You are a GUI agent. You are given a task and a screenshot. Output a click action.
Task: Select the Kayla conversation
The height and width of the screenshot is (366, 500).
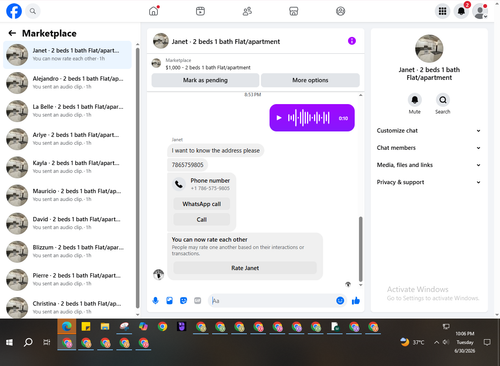click(67, 167)
